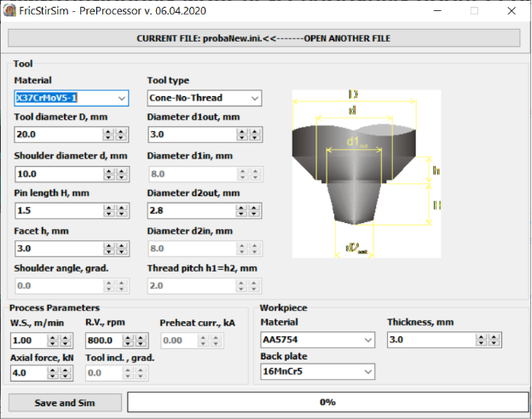Click the rightmost spinner of Tool diameter D

121,135
